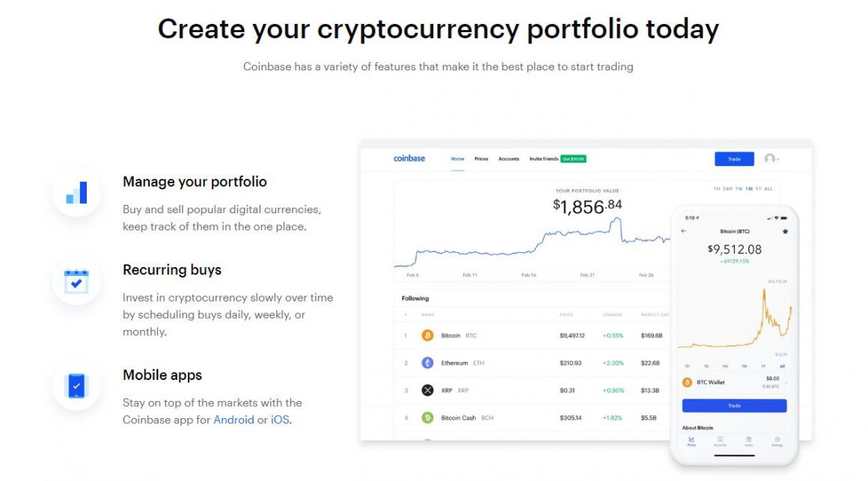Screen dimensions: 868x481
Task: Follow the iOS app link
Action: [280, 420]
